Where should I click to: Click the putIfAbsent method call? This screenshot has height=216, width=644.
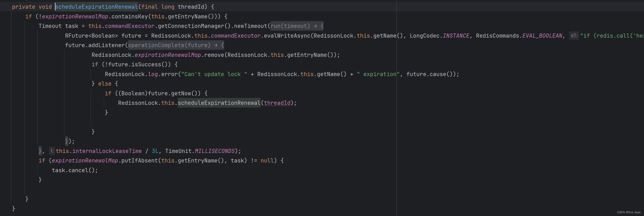[139, 160]
